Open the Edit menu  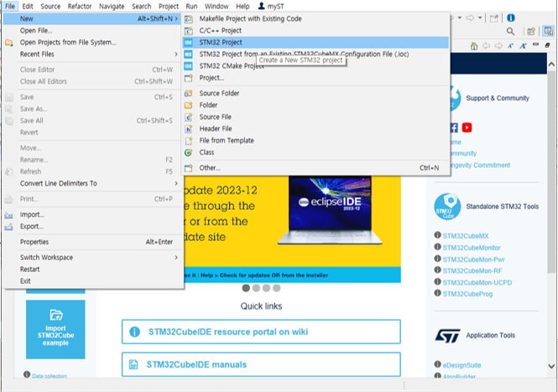(28, 6)
